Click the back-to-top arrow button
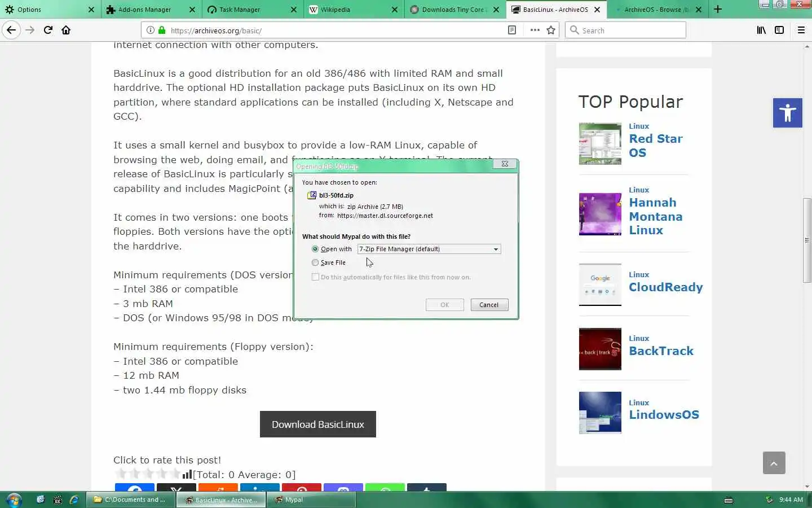 774,463
